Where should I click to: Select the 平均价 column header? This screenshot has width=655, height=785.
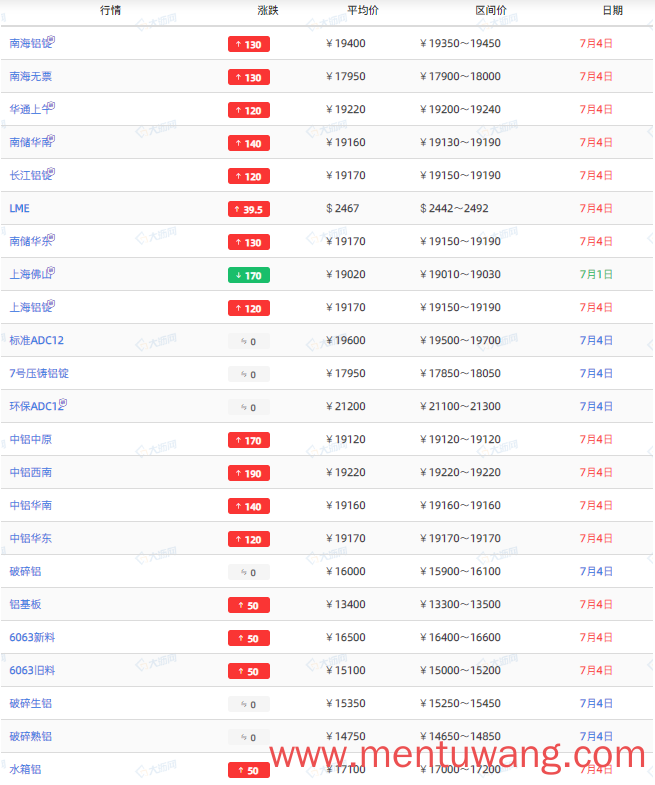click(x=363, y=11)
